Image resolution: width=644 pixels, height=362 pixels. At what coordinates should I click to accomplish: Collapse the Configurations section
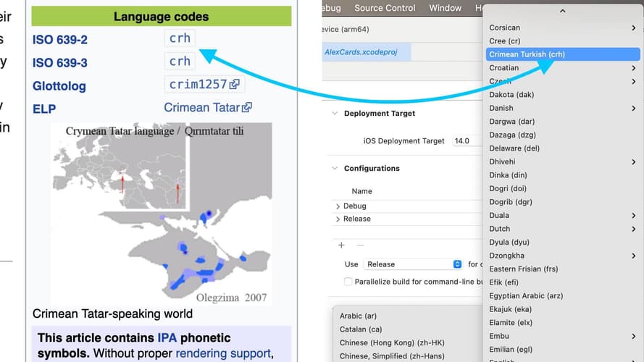click(335, 169)
